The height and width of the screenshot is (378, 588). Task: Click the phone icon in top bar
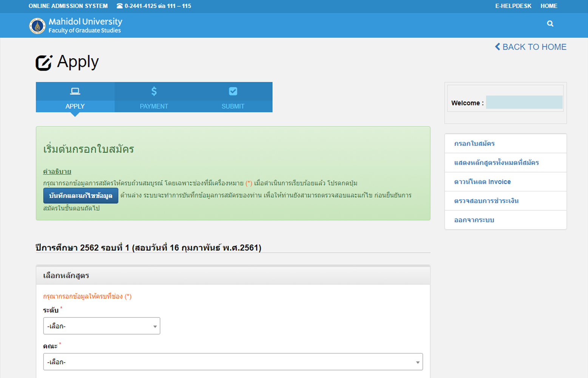point(120,6)
